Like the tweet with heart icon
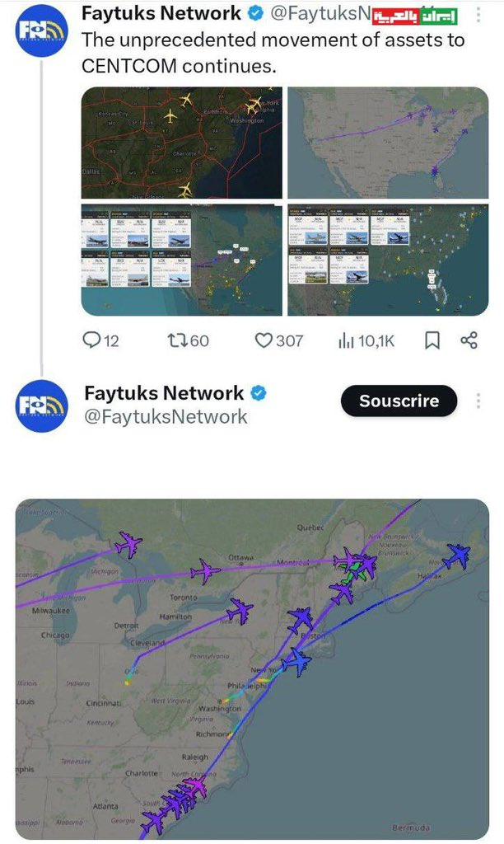This screenshot has width=504, height=844. tap(264, 340)
